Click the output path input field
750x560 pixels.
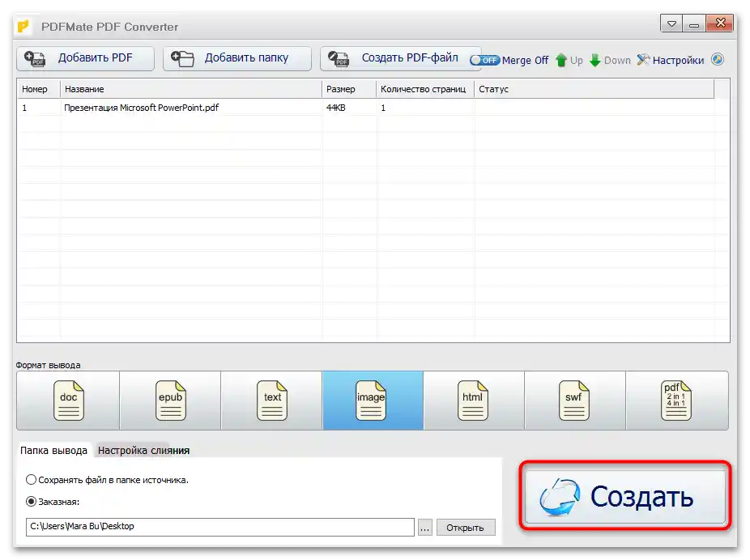[220, 527]
